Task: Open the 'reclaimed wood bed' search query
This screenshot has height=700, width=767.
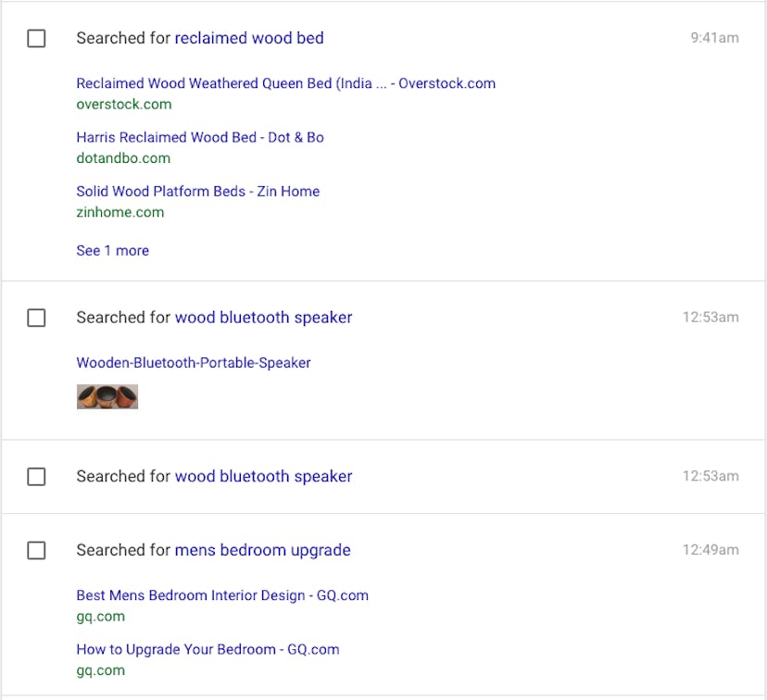Action: pyautogui.click(x=249, y=38)
